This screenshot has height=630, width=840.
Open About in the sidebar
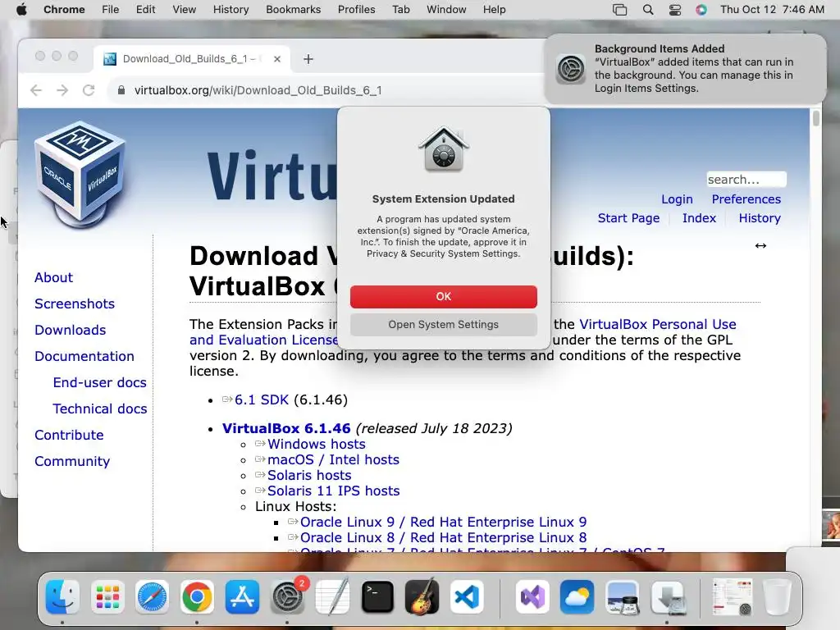[x=53, y=277]
